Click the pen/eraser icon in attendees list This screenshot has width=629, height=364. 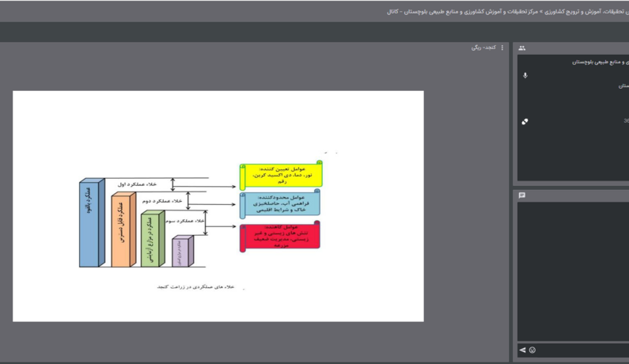(x=525, y=121)
